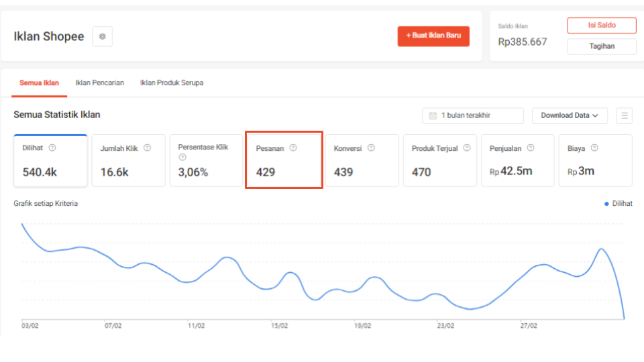
Task: Click the help icon next to Dilihat
Action: tap(52, 147)
